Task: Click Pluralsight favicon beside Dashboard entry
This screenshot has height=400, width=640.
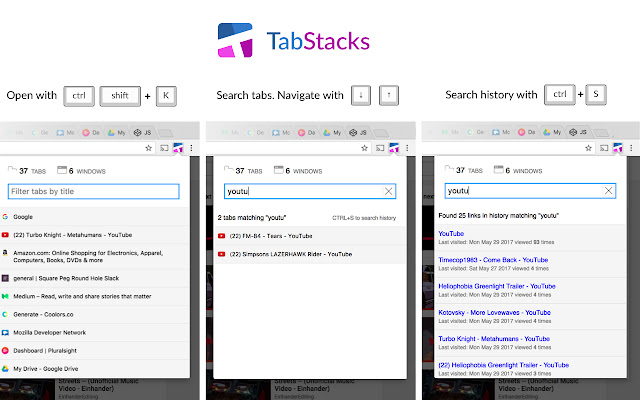Action: (x=5, y=350)
